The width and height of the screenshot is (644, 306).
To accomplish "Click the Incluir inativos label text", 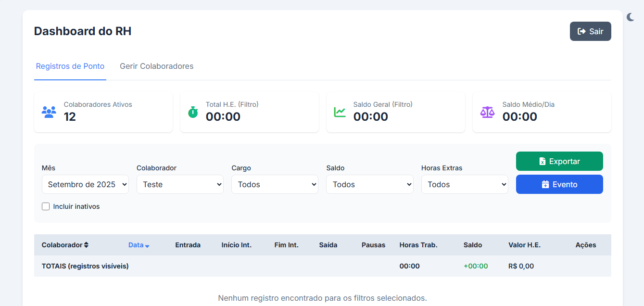I will 76,206.
